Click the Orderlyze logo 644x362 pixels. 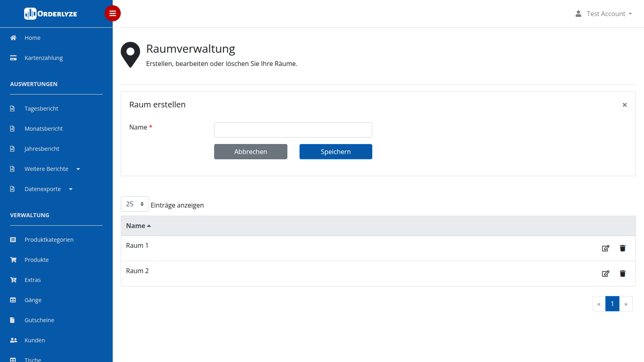point(51,14)
